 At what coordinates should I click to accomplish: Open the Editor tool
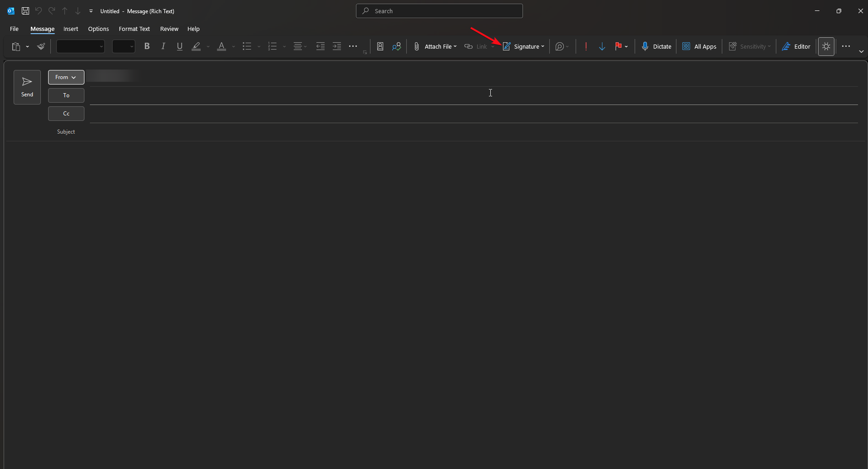click(796, 46)
